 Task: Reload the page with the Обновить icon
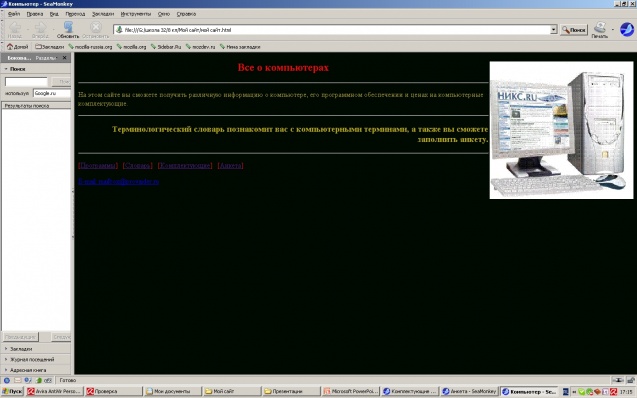pyautogui.click(x=68, y=27)
